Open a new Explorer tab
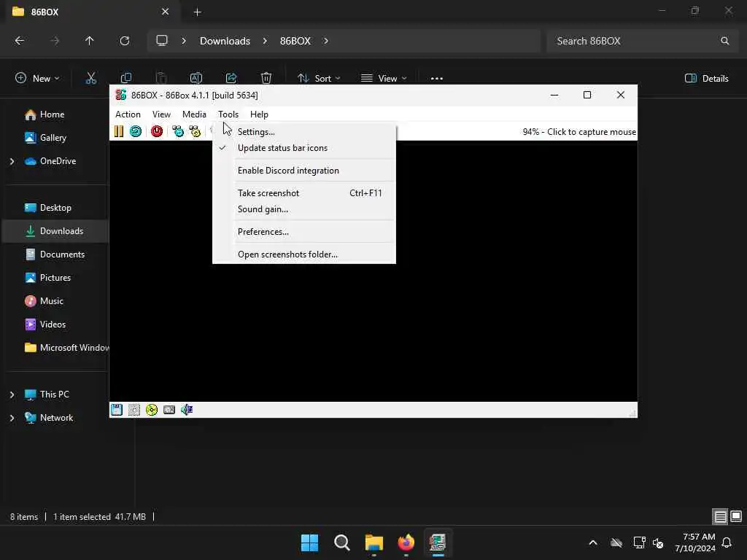 coord(197,12)
